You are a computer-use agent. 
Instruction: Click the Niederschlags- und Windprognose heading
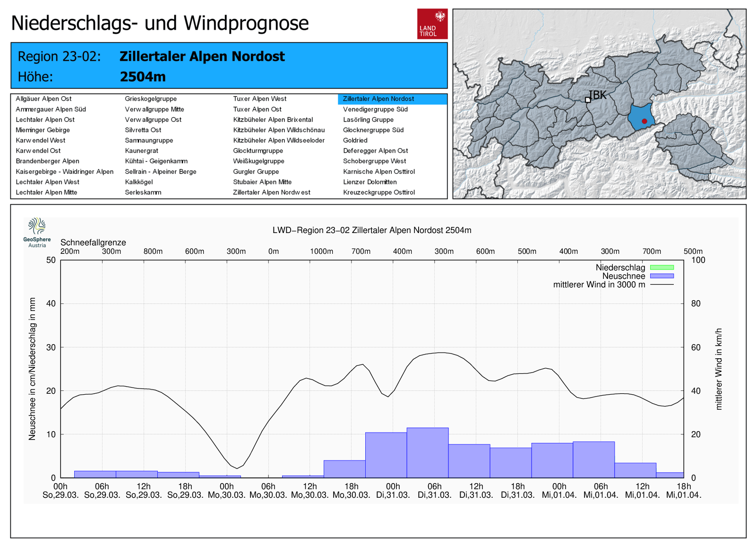click(160, 23)
